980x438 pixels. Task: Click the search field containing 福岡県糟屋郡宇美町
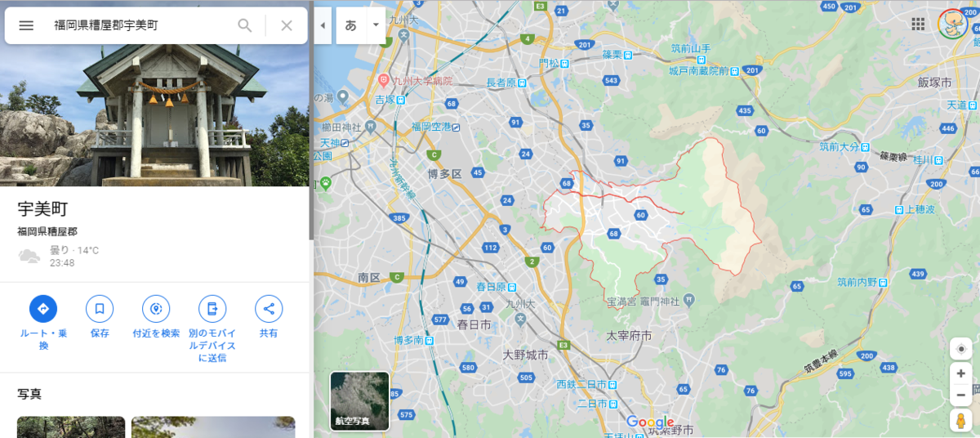pyautogui.click(x=139, y=25)
